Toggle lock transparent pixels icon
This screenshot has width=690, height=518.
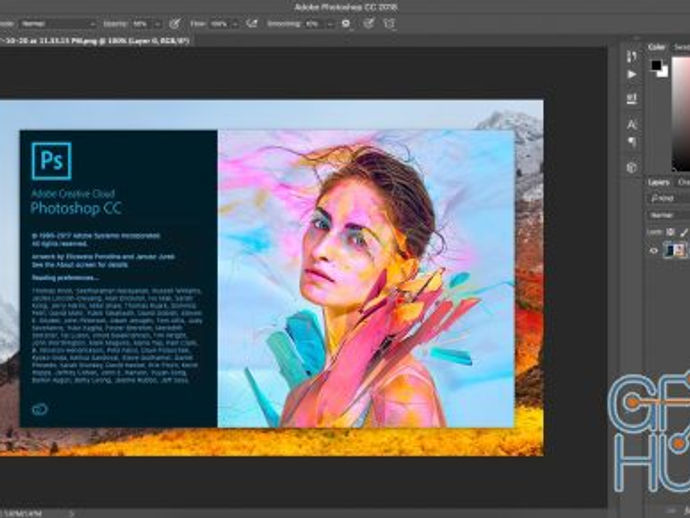pos(670,232)
